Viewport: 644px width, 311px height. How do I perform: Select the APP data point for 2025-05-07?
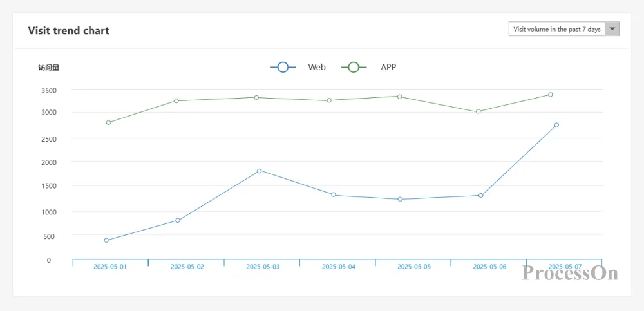(x=550, y=95)
